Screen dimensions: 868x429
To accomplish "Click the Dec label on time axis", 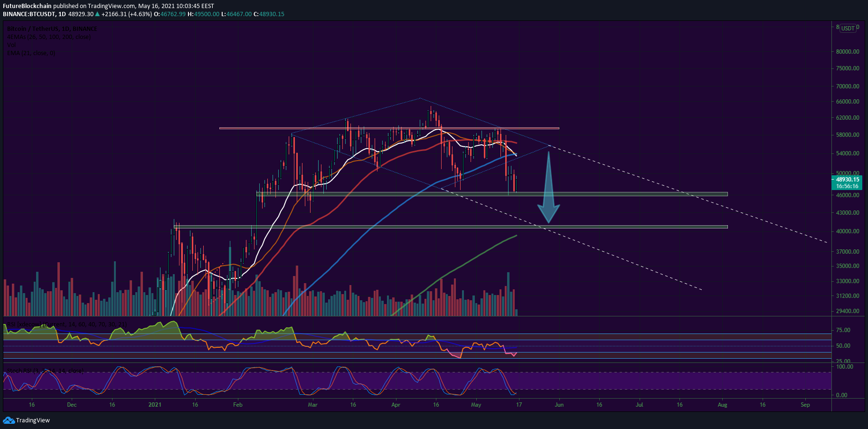I will coord(72,405).
